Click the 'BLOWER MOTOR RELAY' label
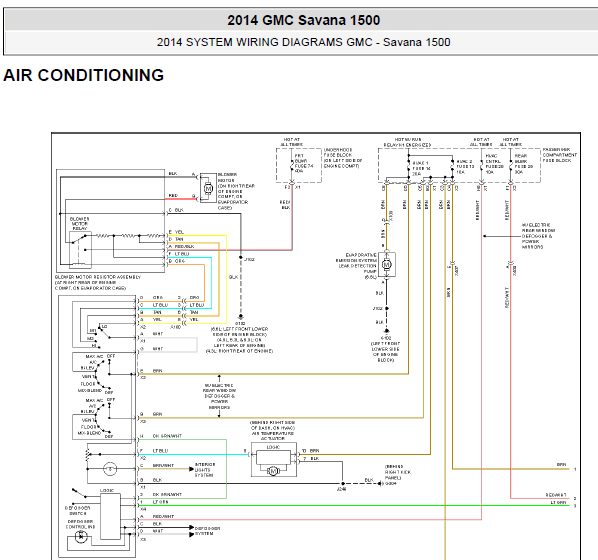Image resolution: width=598 pixels, height=560 pixels. point(79,224)
